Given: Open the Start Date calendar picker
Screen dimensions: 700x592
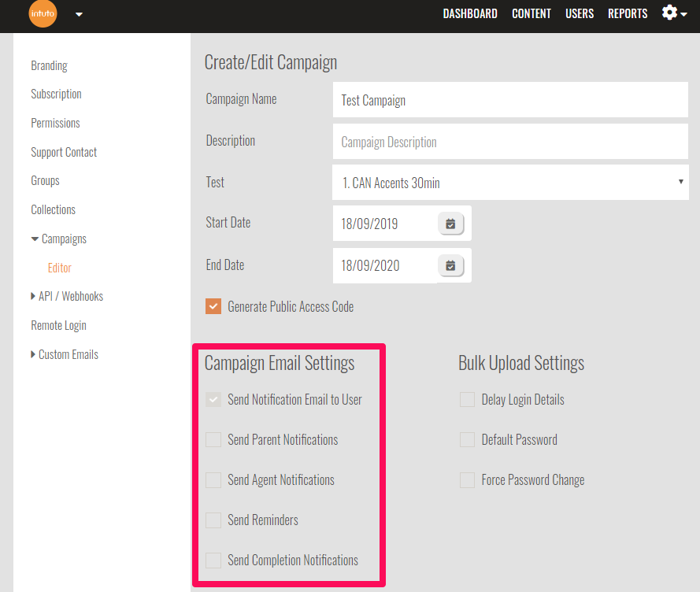Looking at the screenshot, I should (450, 224).
